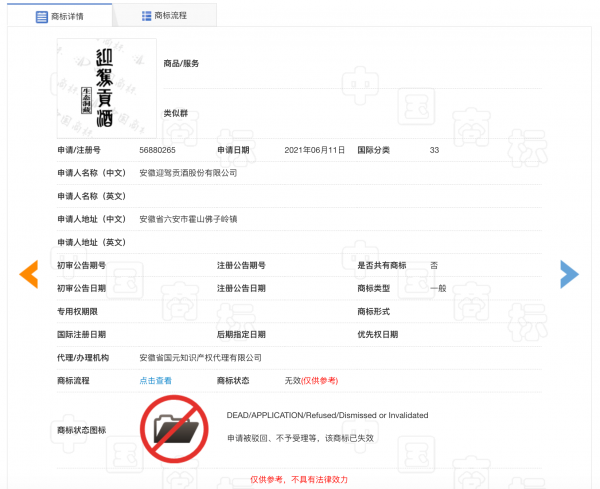
Task: Click the application date 2021年06月11日
Action: click(314, 150)
